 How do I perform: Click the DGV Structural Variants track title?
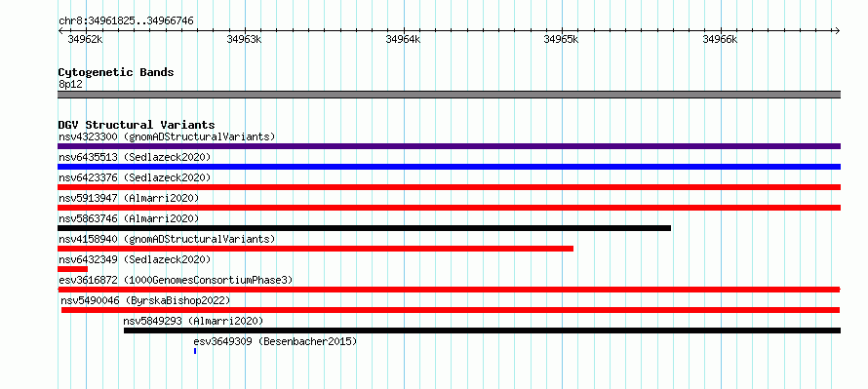[x=137, y=125]
